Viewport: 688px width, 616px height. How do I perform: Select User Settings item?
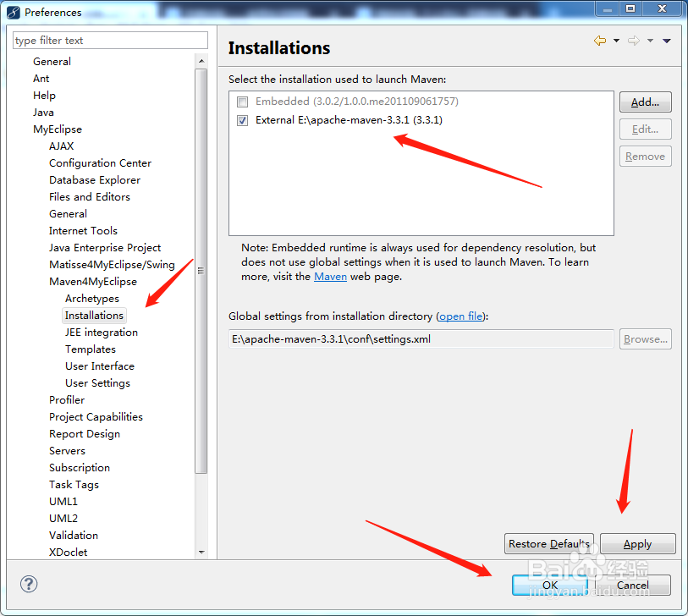coord(98,383)
